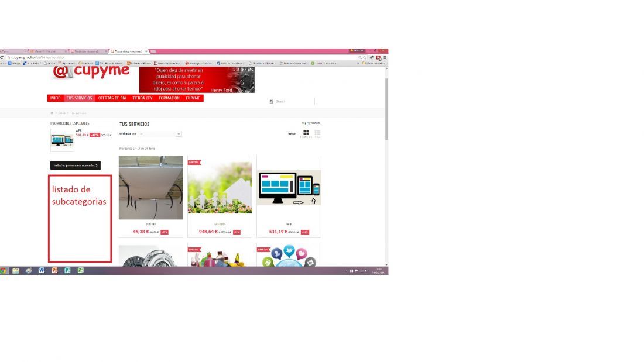Open the social media bubbles product image

click(x=289, y=256)
